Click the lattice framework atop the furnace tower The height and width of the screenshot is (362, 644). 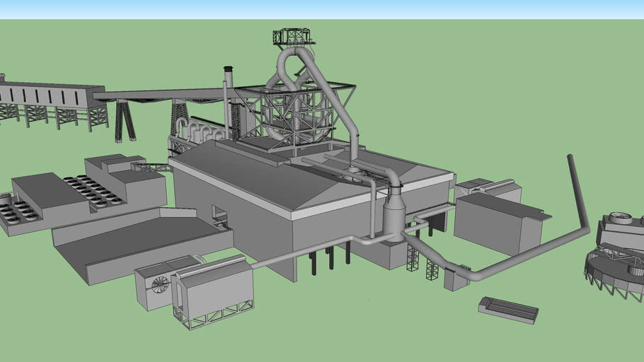[293, 36]
